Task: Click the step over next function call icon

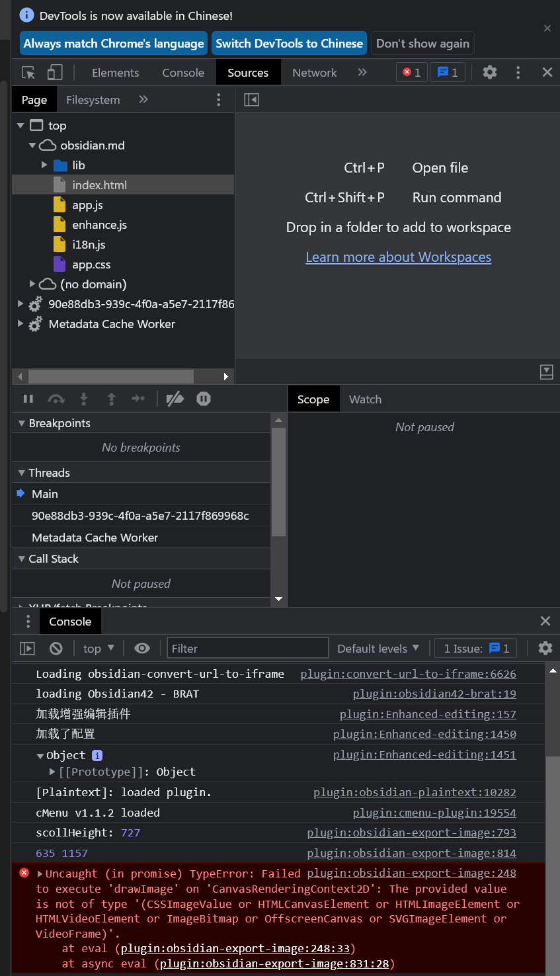Action: pyautogui.click(x=56, y=399)
